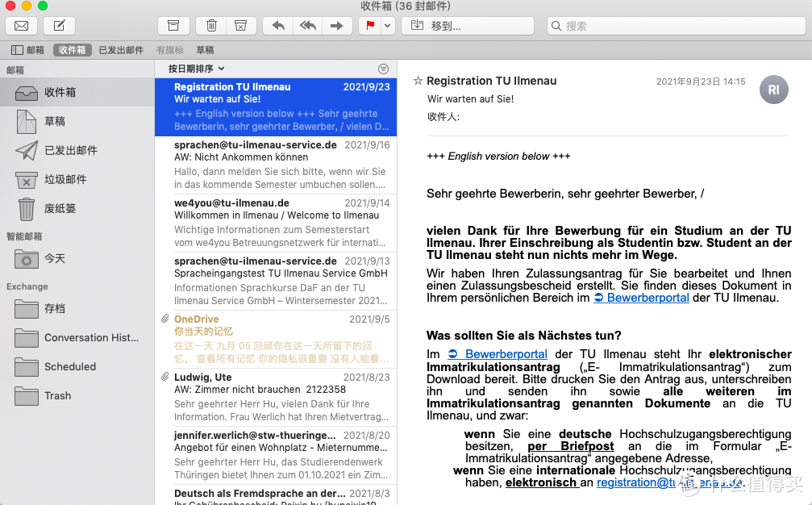Click the paper plane sent icon
The image size is (812, 505).
click(x=27, y=150)
